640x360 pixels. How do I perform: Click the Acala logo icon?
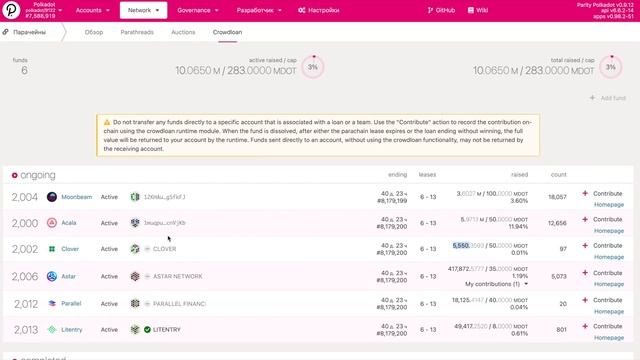click(x=52, y=223)
